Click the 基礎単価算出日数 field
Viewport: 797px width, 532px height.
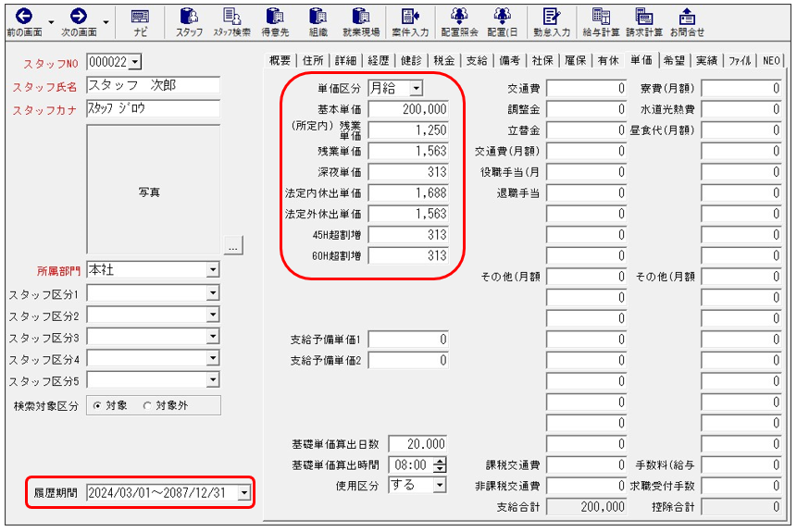417,443
